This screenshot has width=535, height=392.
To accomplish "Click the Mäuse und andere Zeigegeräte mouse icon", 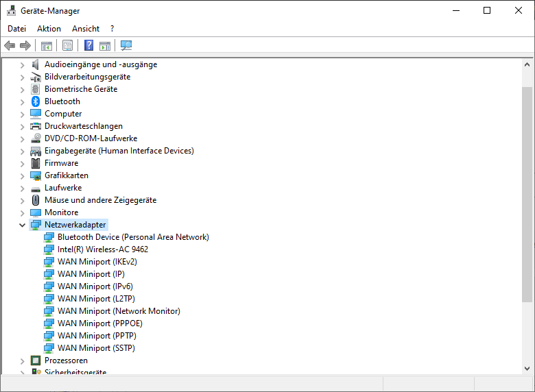I will tap(36, 200).
